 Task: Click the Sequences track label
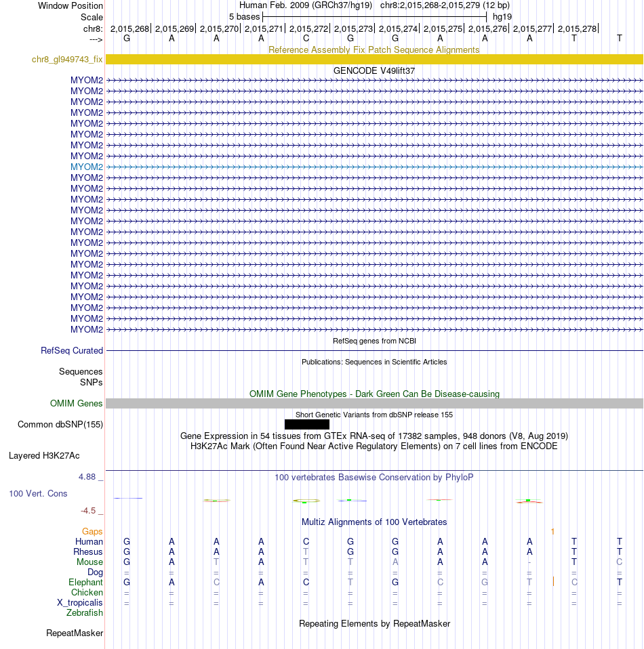[81, 372]
